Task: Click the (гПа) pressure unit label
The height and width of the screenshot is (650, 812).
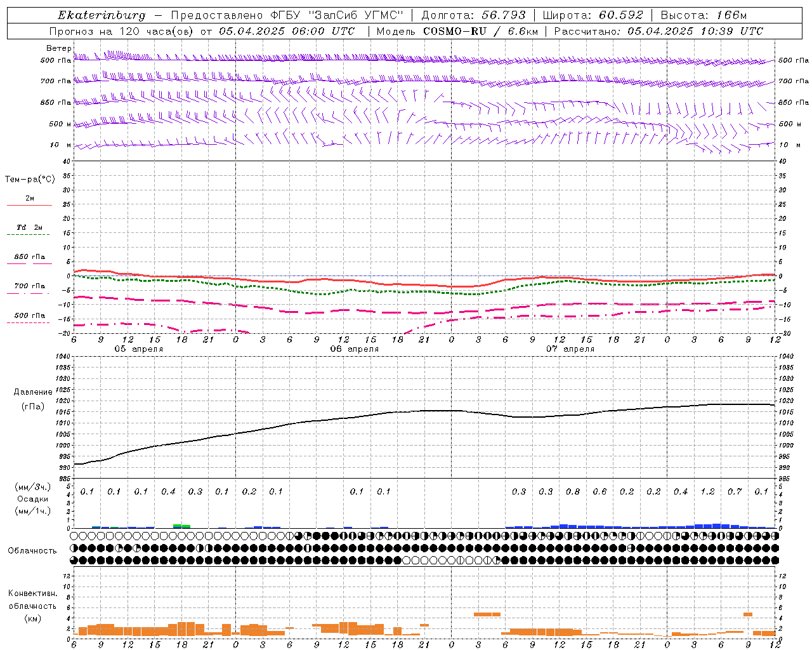Action: (32, 406)
